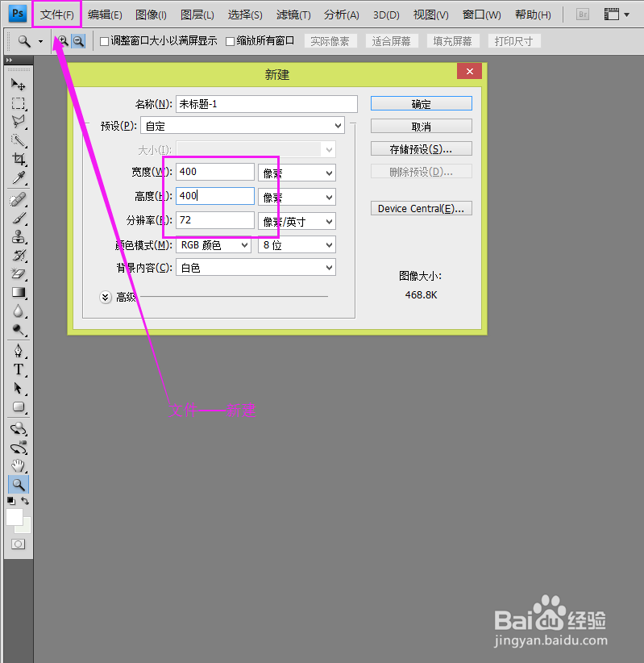Open the 8 位 bit depth dropdown
Screen dimensions: 644x663
297,245
